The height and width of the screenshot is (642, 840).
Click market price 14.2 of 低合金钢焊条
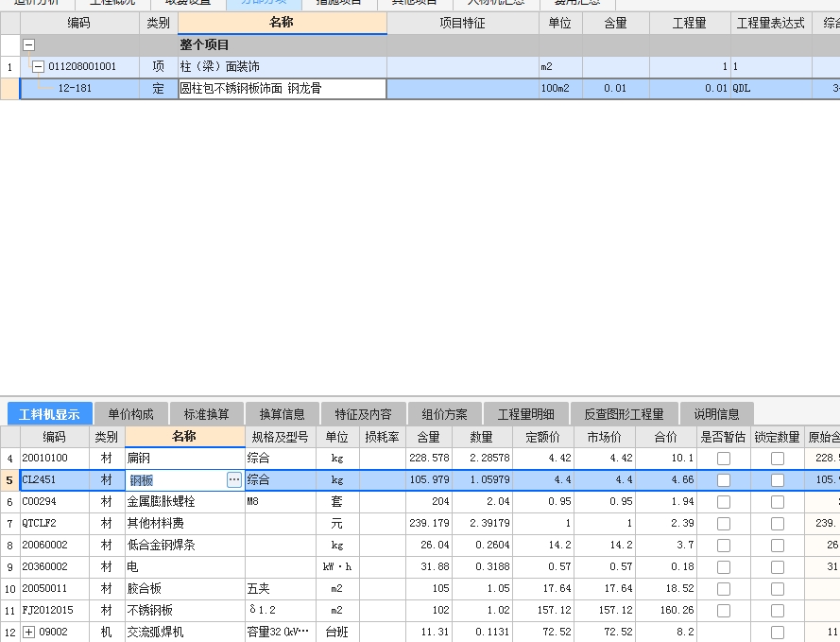(x=605, y=546)
